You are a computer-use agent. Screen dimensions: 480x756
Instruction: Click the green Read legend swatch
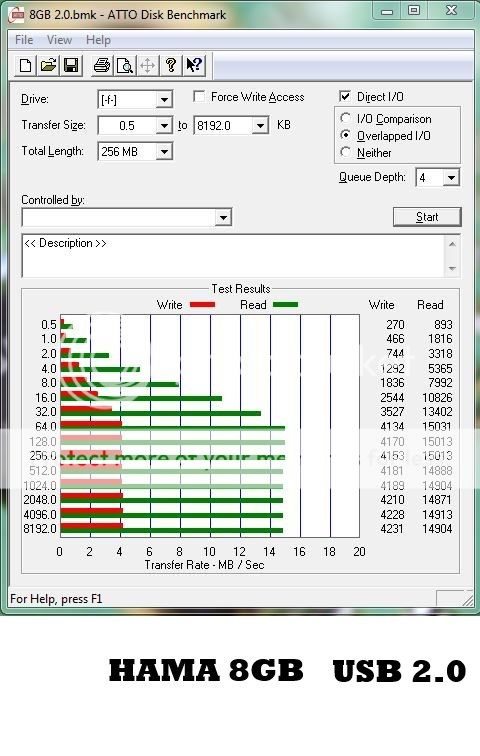click(285, 305)
